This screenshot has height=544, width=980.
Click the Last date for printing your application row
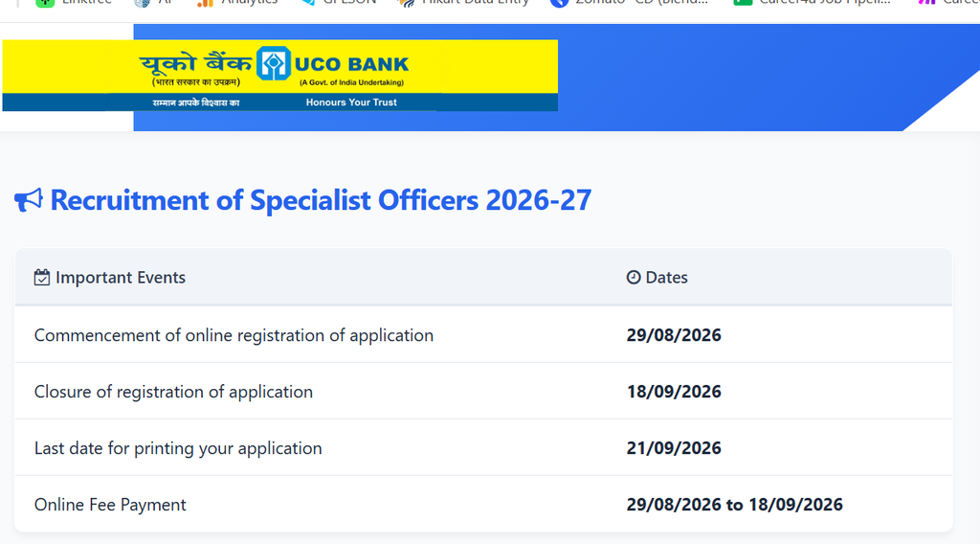[x=483, y=447]
